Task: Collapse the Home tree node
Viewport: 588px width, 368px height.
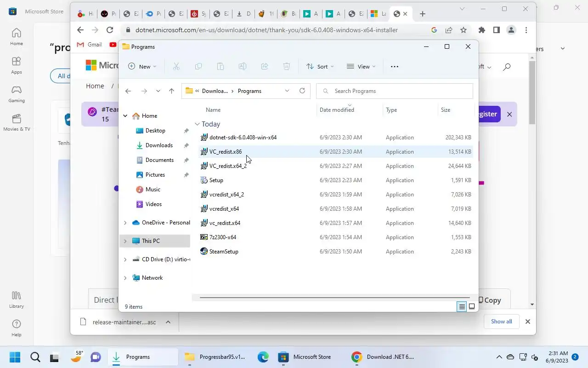Action: pos(125,116)
